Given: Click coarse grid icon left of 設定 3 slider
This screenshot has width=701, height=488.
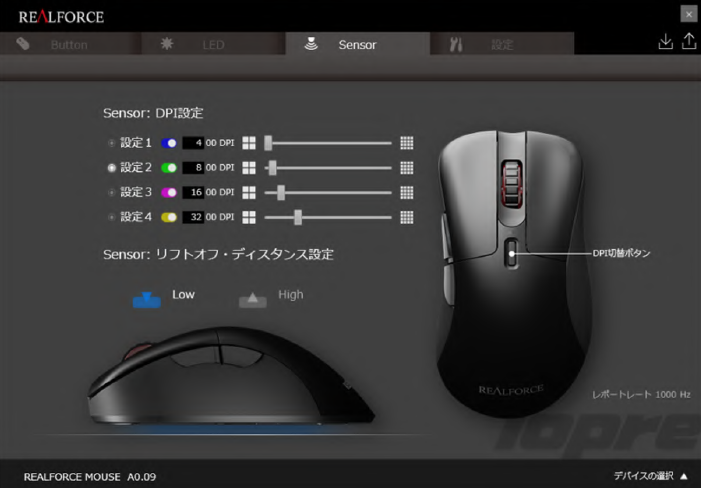Looking at the screenshot, I should (x=249, y=193).
